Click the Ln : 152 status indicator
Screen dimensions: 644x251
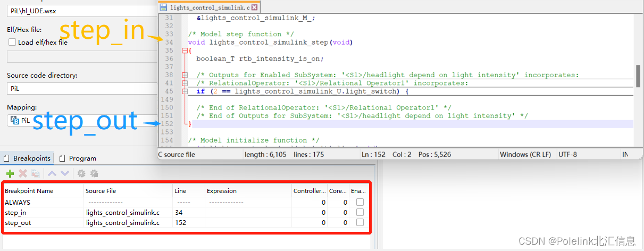click(x=374, y=154)
